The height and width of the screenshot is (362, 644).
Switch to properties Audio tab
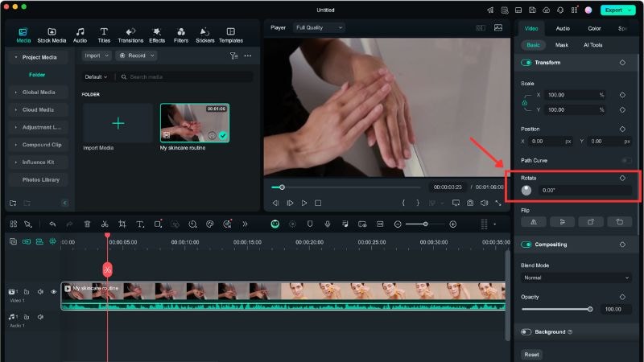563,28
